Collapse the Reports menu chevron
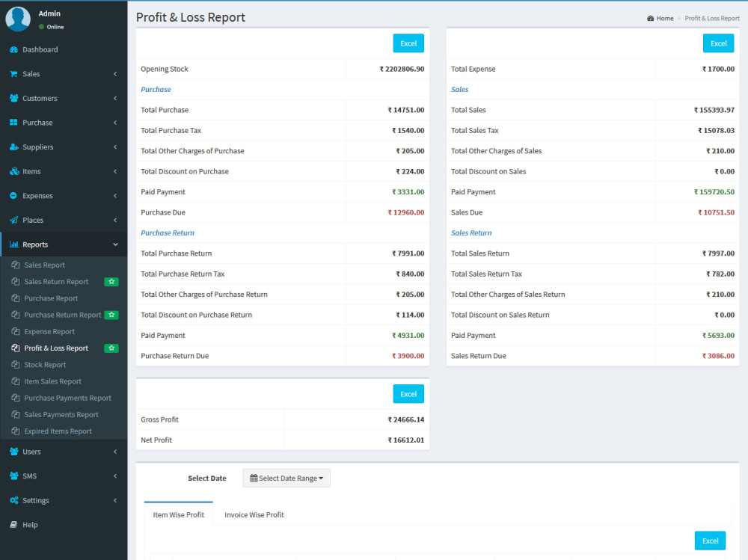The image size is (748, 560). (x=115, y=244)
